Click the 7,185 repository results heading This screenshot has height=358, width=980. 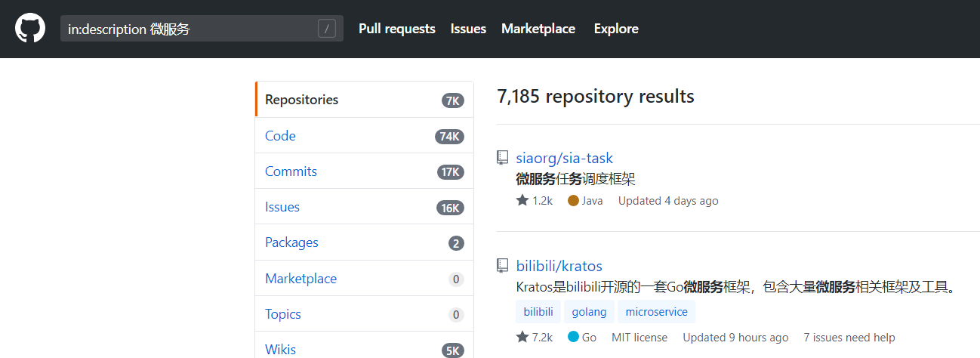[596, 97]
